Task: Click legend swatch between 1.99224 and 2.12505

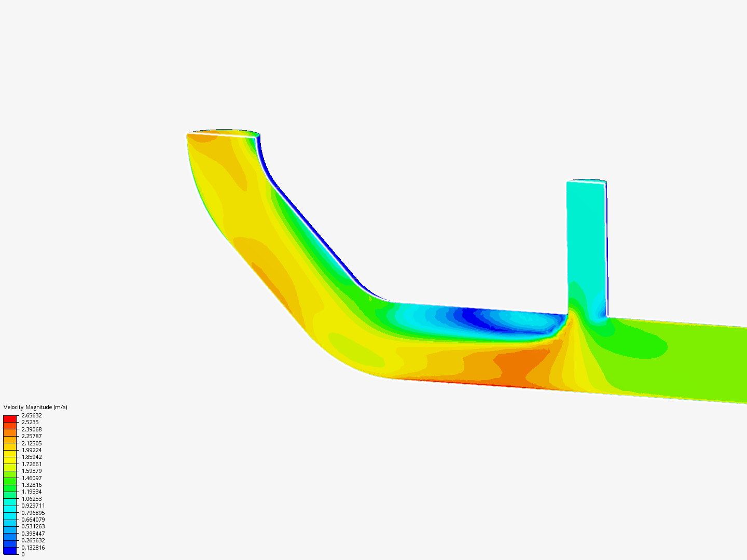Action: [10, 446]
